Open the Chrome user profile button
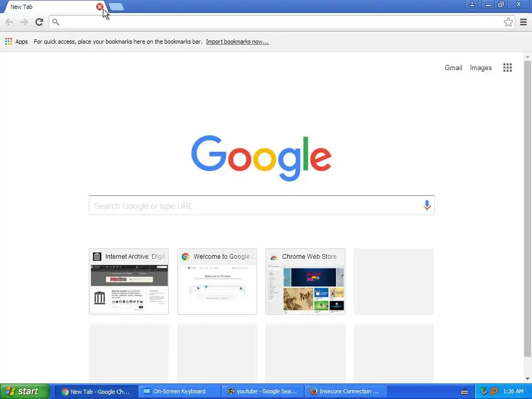 tap(472, 4)
